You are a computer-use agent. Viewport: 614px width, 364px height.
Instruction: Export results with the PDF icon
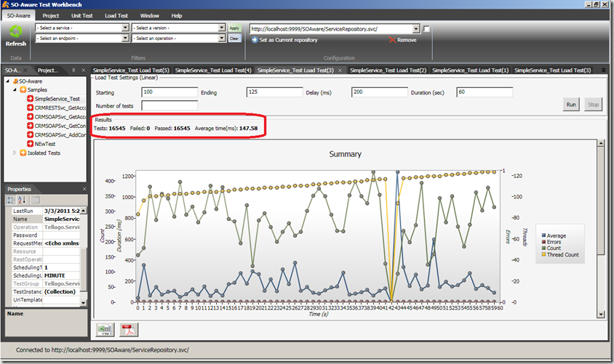pos(129,330)
